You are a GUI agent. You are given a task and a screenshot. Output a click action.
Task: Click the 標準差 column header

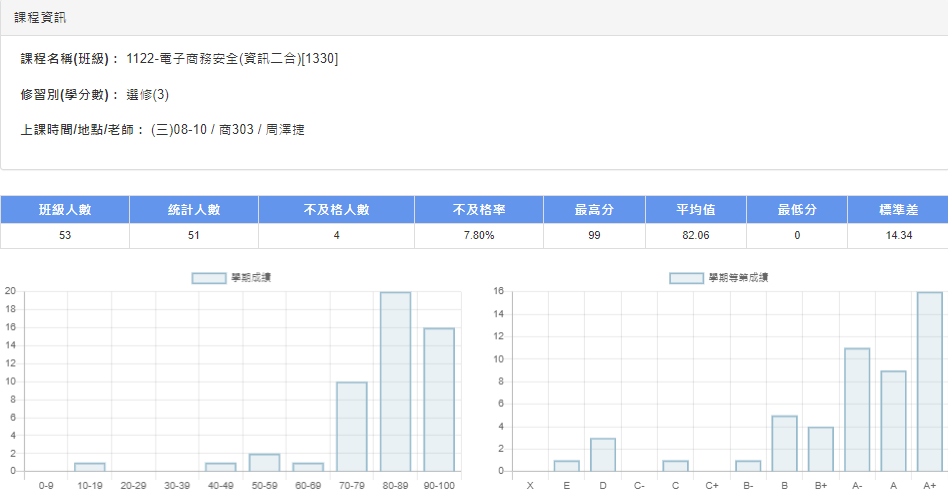pyautogui.click(x=898, y=210)
